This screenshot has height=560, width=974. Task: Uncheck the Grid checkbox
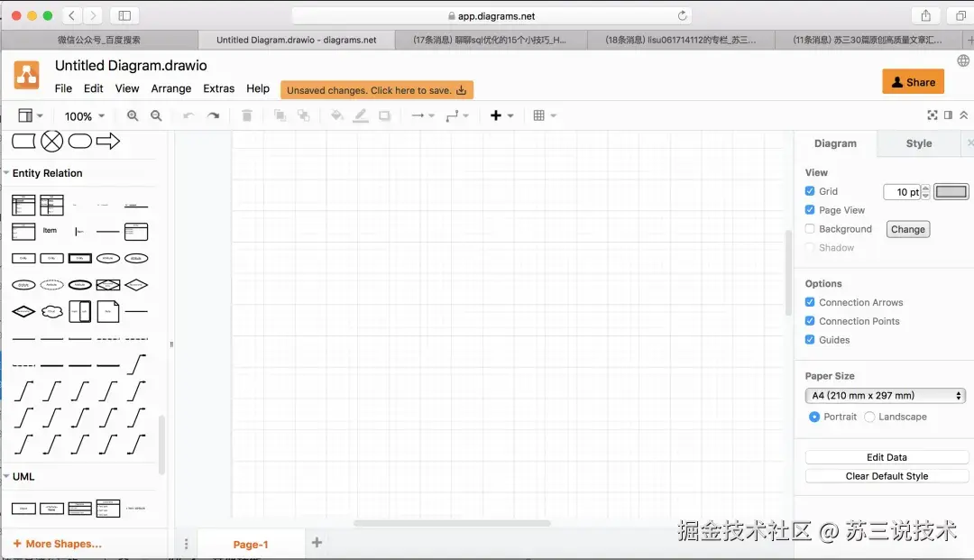point(809,191)
